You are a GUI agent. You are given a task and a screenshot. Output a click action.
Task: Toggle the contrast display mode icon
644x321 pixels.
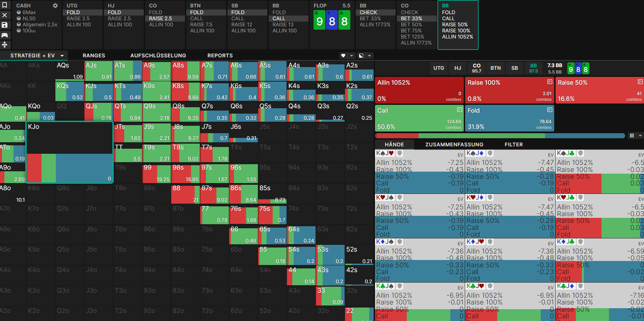pos(361,56)
